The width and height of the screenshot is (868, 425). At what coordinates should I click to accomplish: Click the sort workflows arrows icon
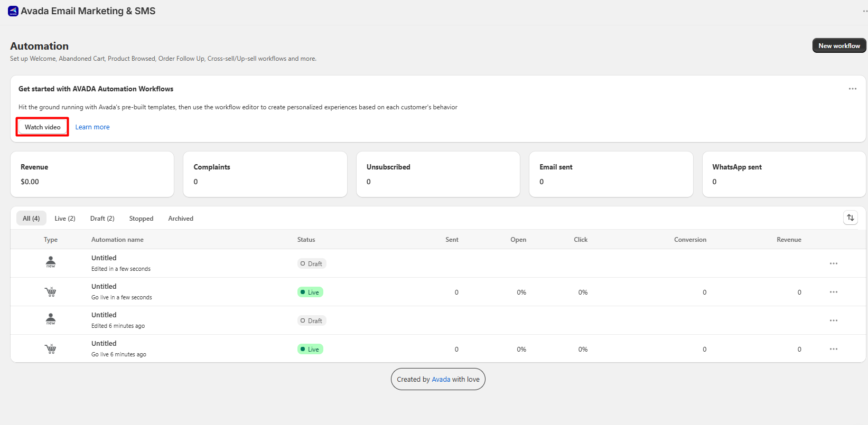pos(851,218)
